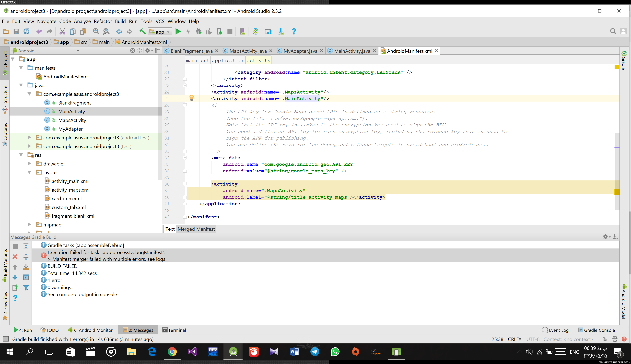
Task: Run the app with the green play icon
Action: click(x=178, y=32)
